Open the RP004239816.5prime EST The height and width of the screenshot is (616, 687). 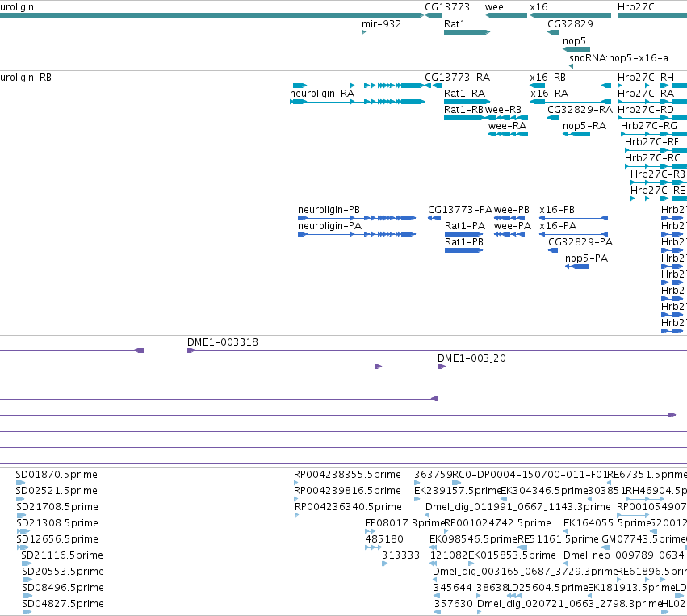[x=295, y=499]
